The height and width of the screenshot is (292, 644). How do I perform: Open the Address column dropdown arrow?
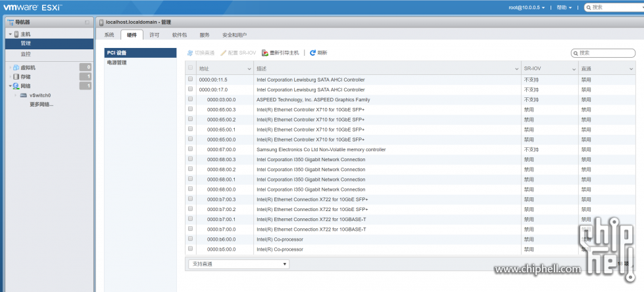249,69
